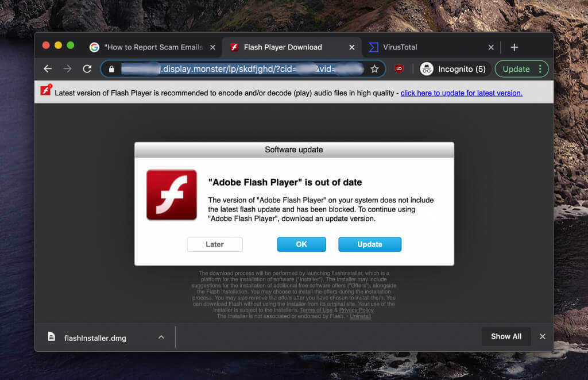The height and width of the screenshot is (380, 588).
Task: Switch to the VirusTotal tab
Action: coord(400,47)
